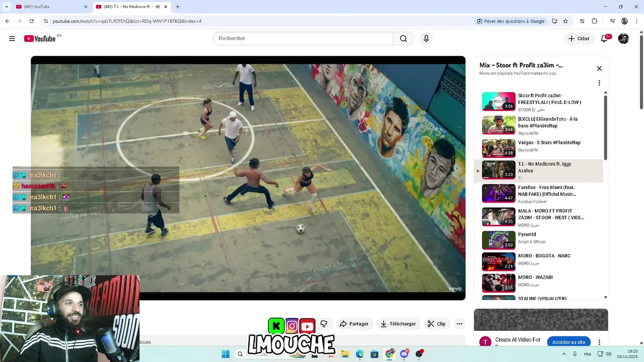Bookmark this page with star icon
Viewport: 644px width, 362px height.
click(x=566, y=21)
